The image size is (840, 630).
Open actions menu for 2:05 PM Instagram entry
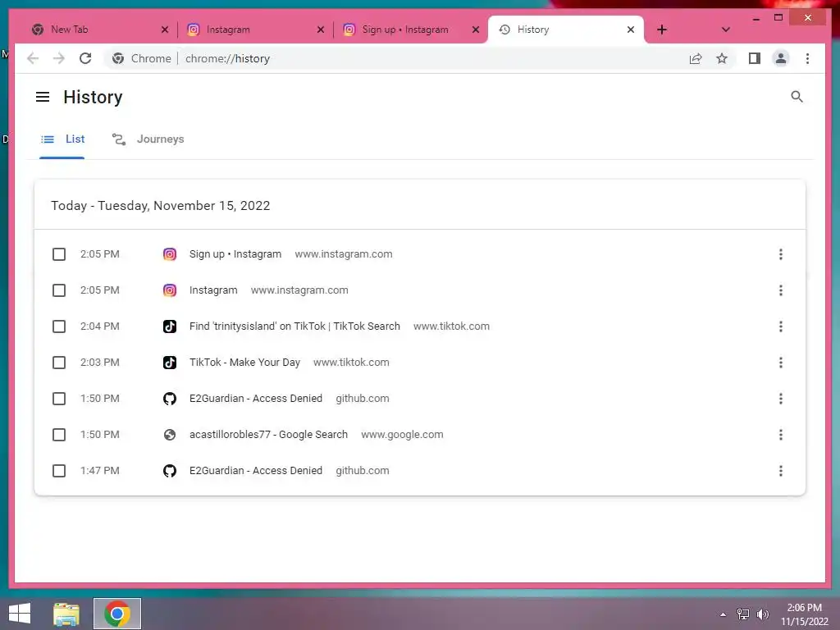point(781,290)
